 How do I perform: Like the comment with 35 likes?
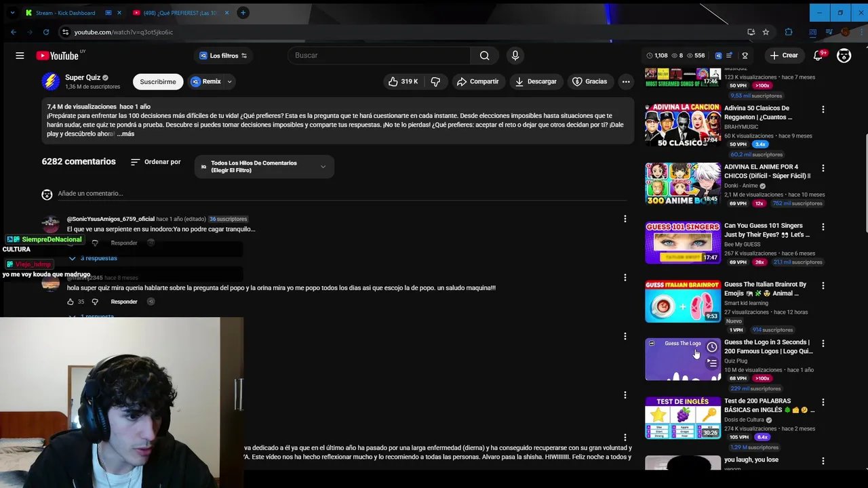click(71, 302)
